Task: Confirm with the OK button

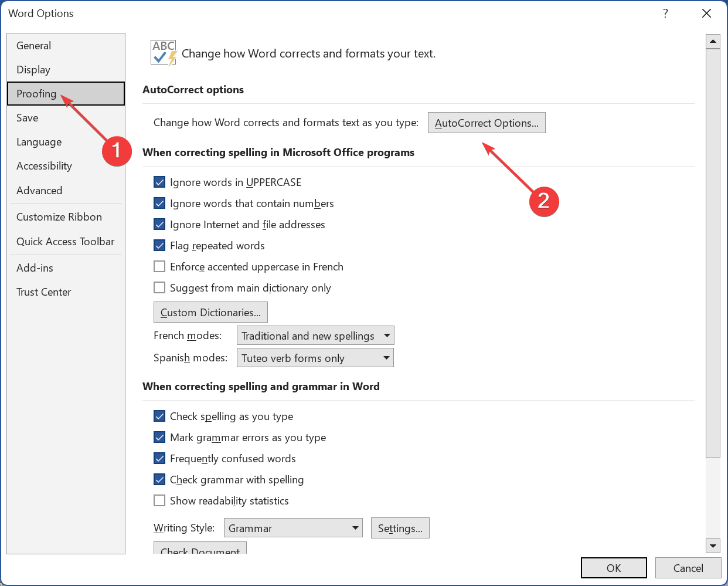Action: click(614, 568)
